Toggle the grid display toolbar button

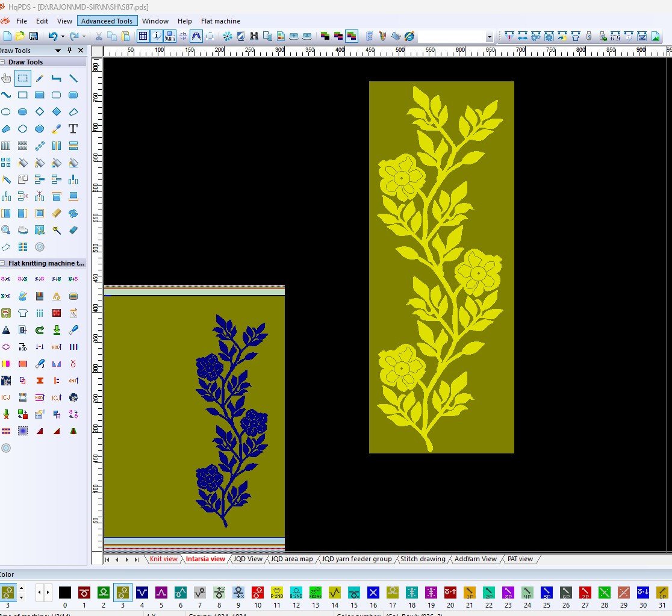coord(143,37)
